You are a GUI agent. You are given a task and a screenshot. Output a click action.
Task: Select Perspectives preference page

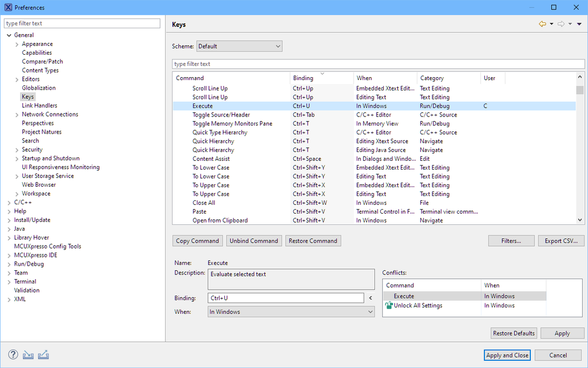[38, 123]
